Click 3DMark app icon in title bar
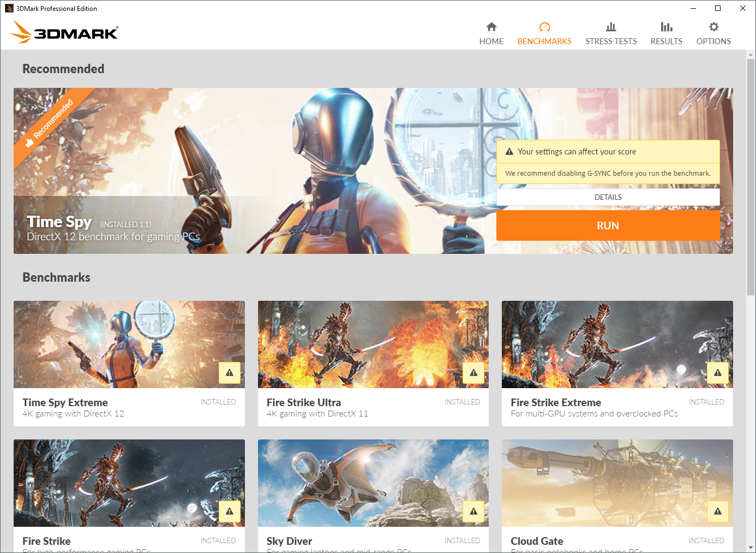 tap(9, 8)
